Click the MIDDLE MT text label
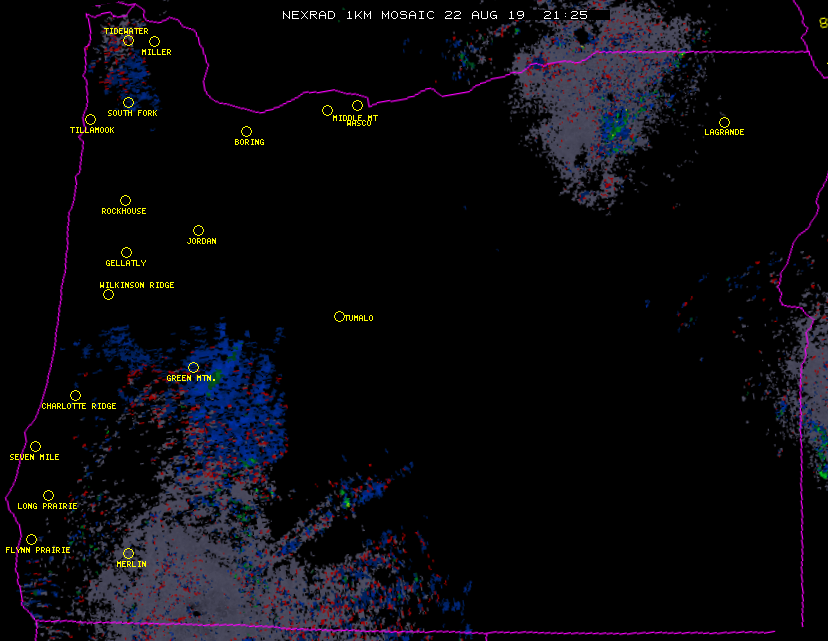The image size is (828, 641). pyautogui.click(x=355, y=117)
